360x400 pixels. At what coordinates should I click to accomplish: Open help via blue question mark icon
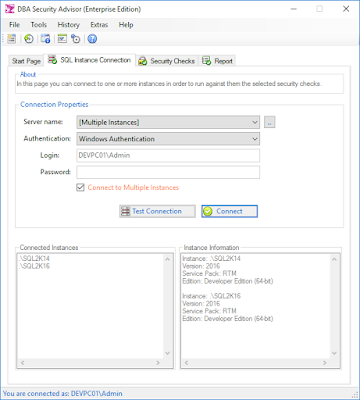click(92, 39)
